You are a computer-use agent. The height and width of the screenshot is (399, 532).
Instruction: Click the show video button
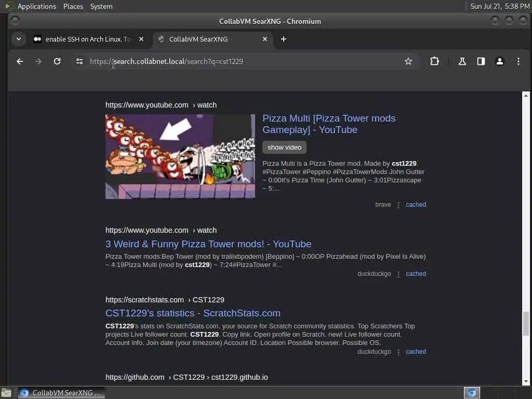[x=284, y=147]
